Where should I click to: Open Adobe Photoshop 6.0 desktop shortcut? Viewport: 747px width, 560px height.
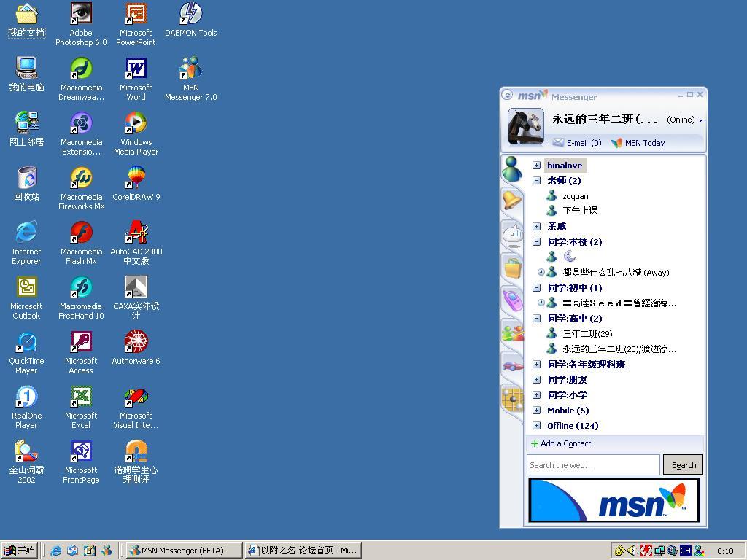(x=81, y=24)
